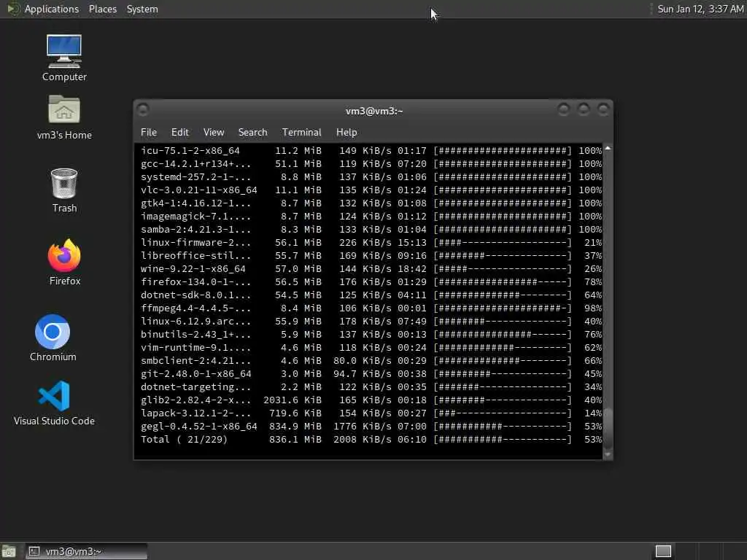Image resolution: width=747 pixels, height=560 pixels.
Task: Click the text gcc-14.2.1+r134+...
Action: (196, 164)
